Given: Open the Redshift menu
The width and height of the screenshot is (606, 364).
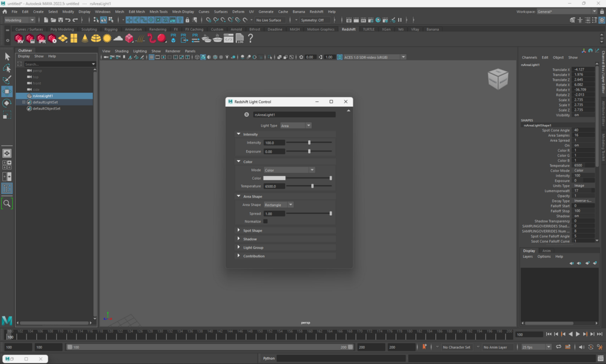Looking at the screenshot, I should click(316, 11).
